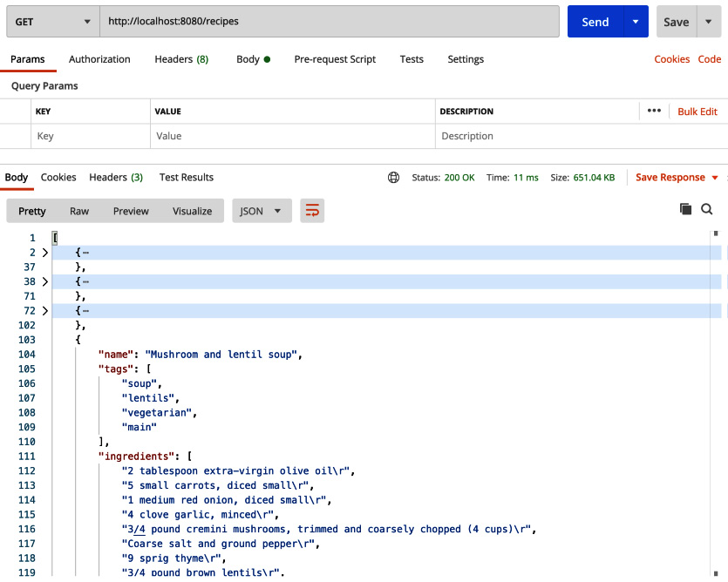728x582 pixels.
Task: Click the "vegetarian" tag value
Action: [x=156, y=413]
